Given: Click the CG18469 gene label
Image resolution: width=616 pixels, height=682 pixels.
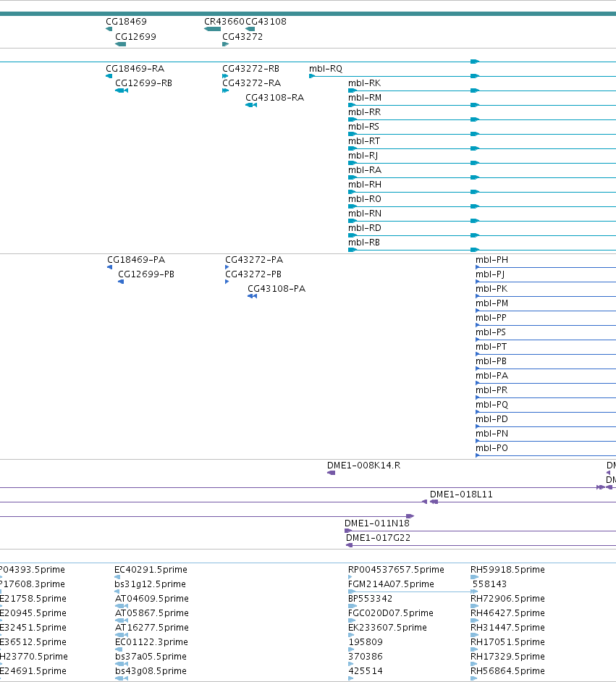Looking at the screenshot, I should pos(127,21).
